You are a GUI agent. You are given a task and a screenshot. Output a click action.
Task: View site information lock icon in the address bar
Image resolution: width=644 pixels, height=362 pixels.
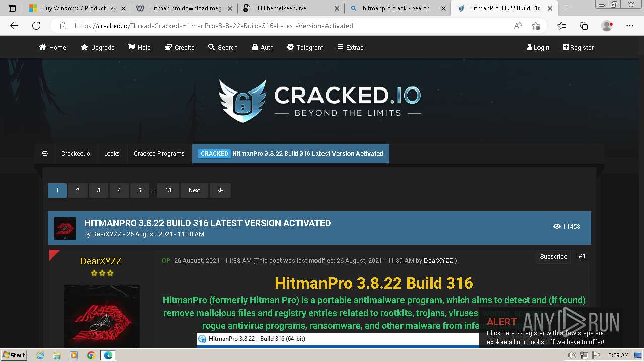pos(63,26)
